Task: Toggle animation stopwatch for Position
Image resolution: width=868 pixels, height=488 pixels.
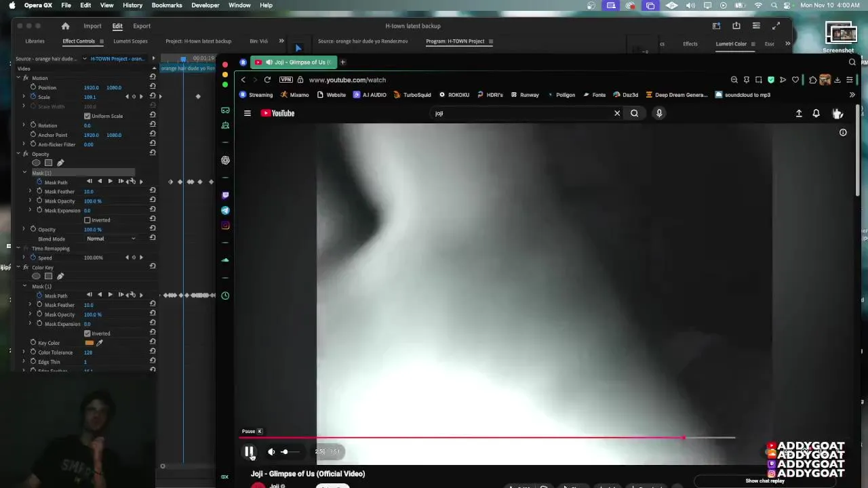Action: tap(33, 87)
